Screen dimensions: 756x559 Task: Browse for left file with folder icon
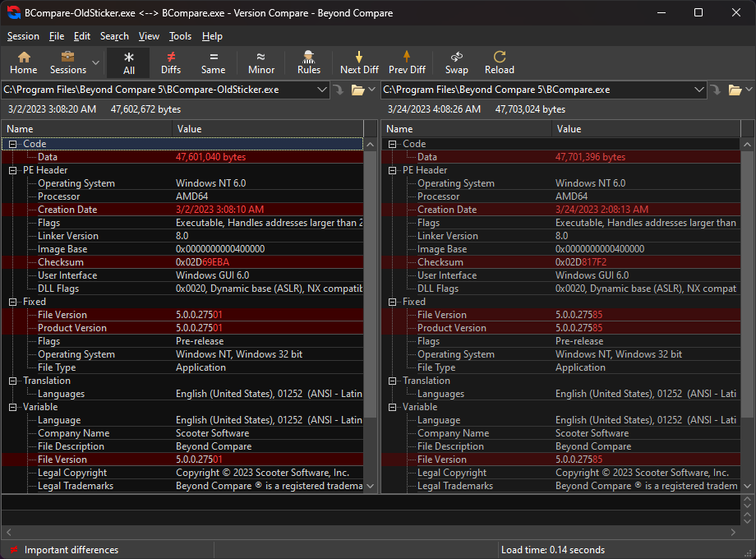[x=357, y=90]
